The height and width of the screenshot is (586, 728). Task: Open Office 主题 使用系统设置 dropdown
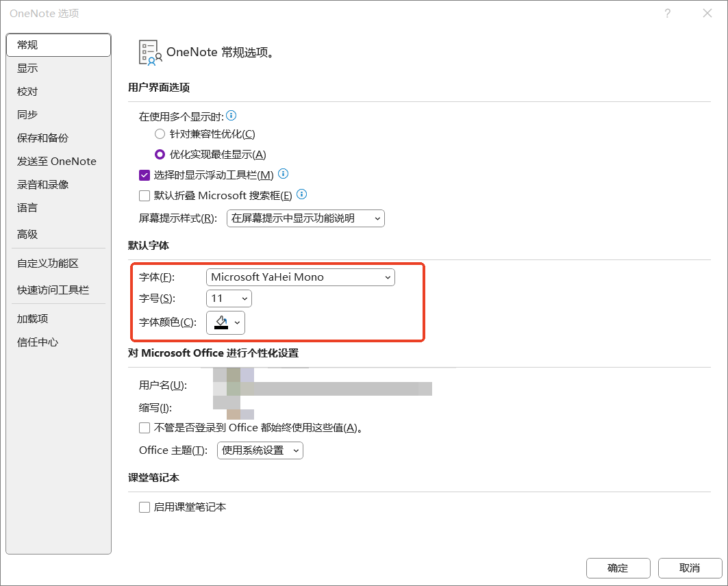click(x=260, y=450)
